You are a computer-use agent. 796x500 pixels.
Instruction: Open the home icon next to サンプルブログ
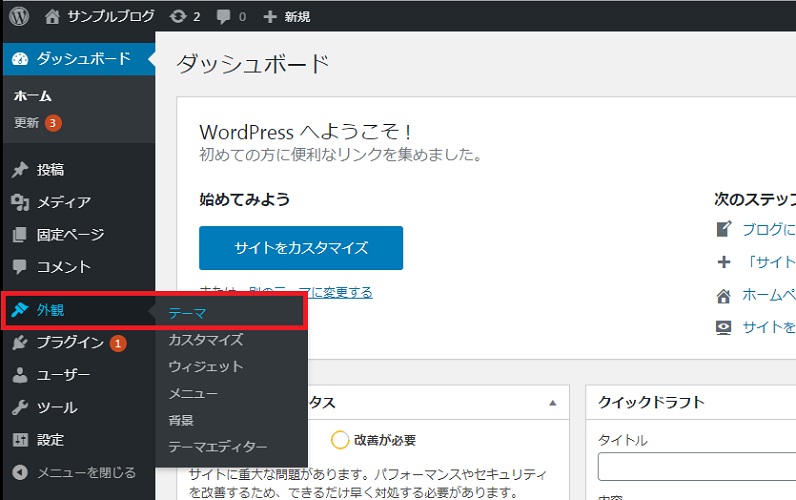tap(52, 17)
